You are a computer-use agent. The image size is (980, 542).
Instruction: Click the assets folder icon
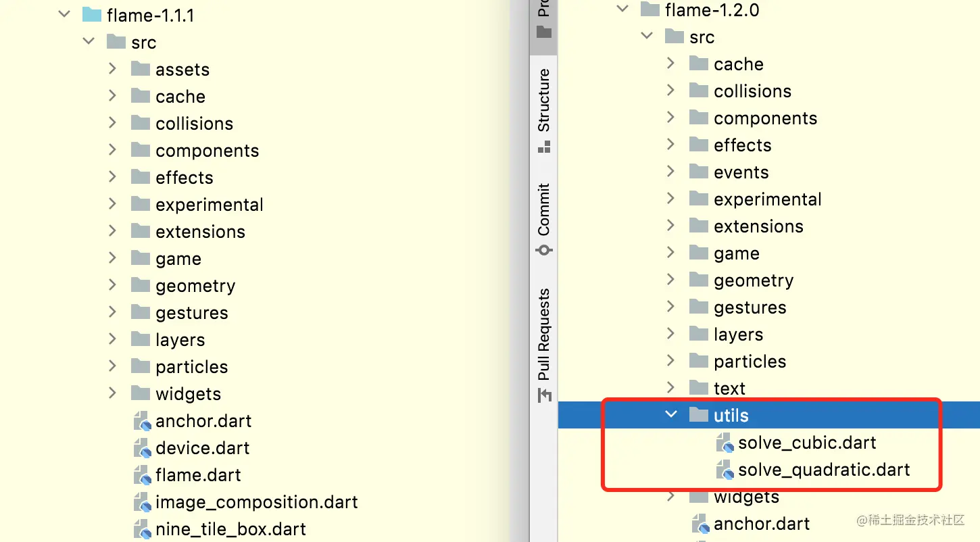141,68
